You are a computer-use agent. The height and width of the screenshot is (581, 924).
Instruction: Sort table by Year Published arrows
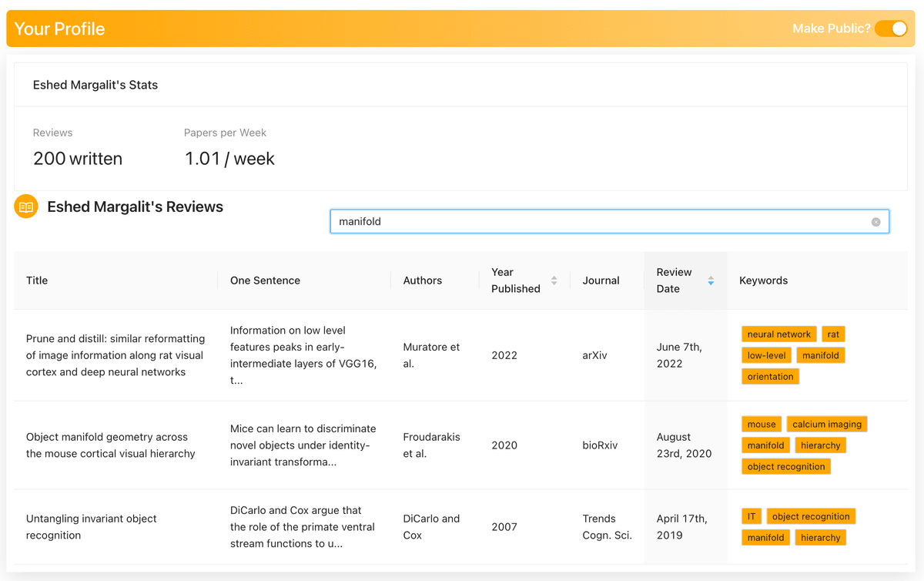coord(554,280)
